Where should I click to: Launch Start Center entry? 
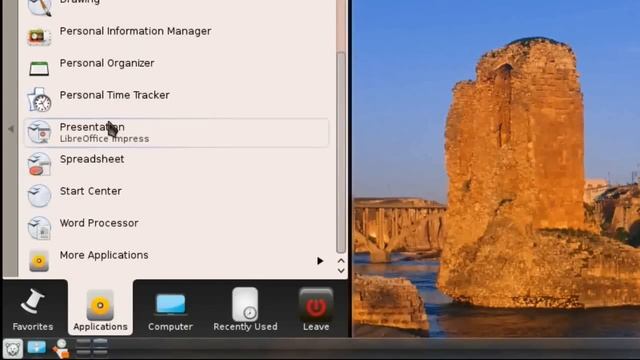pos(176,196)
